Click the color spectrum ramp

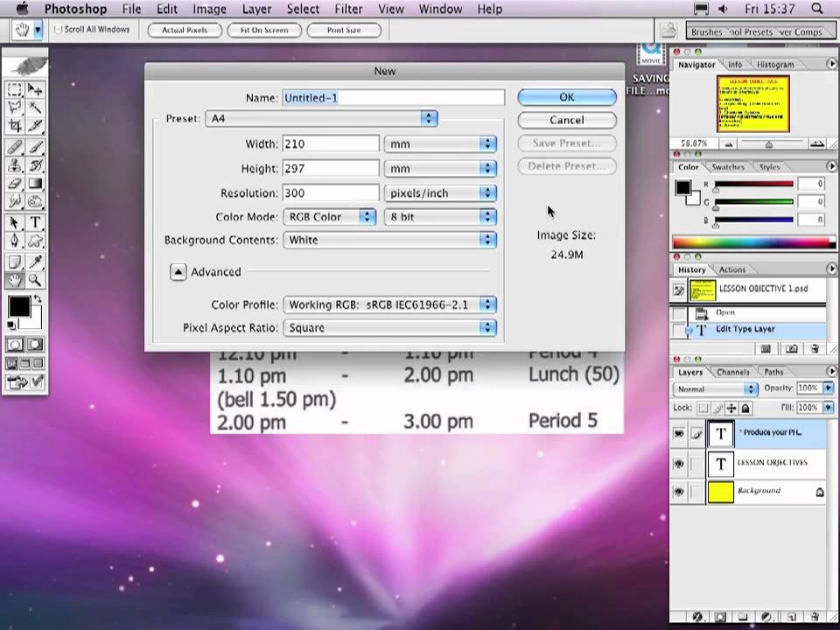[x=753, y=241]
